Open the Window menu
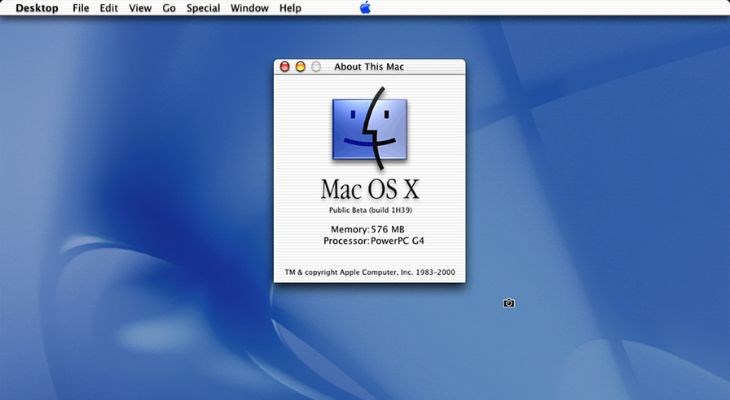The width and height of the screenshot is (730, 400). tap(250, 8)
